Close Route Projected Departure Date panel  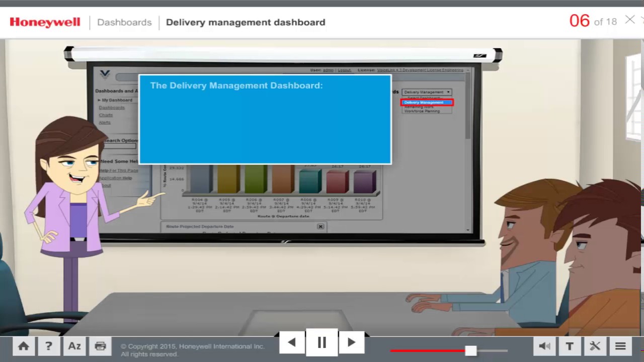click(320, 227)
